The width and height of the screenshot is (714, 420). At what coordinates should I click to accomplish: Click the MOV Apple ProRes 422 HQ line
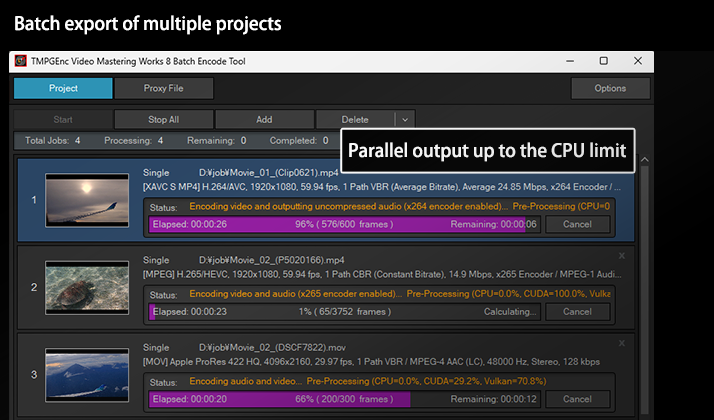coord(371,362)
